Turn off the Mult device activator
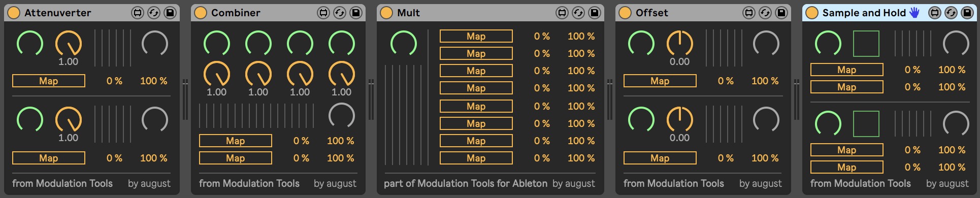Image resolution: width=980 pixels, height=198 pixels. pos(386,13)
